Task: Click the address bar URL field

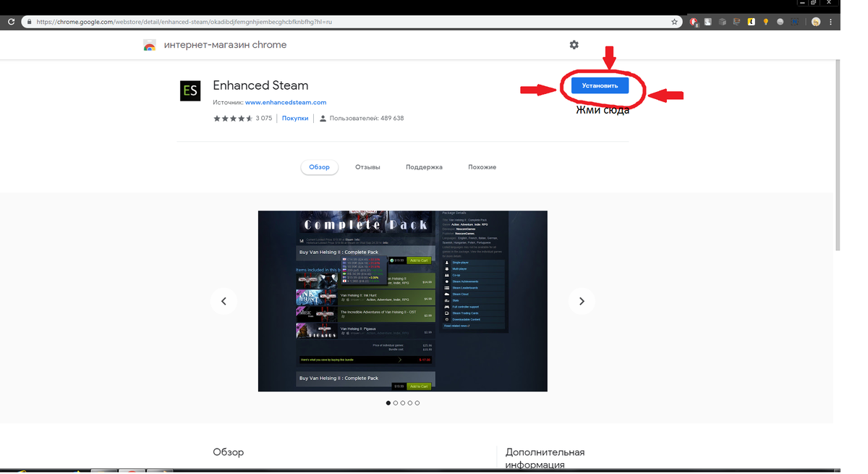Action: click(352, 22)
